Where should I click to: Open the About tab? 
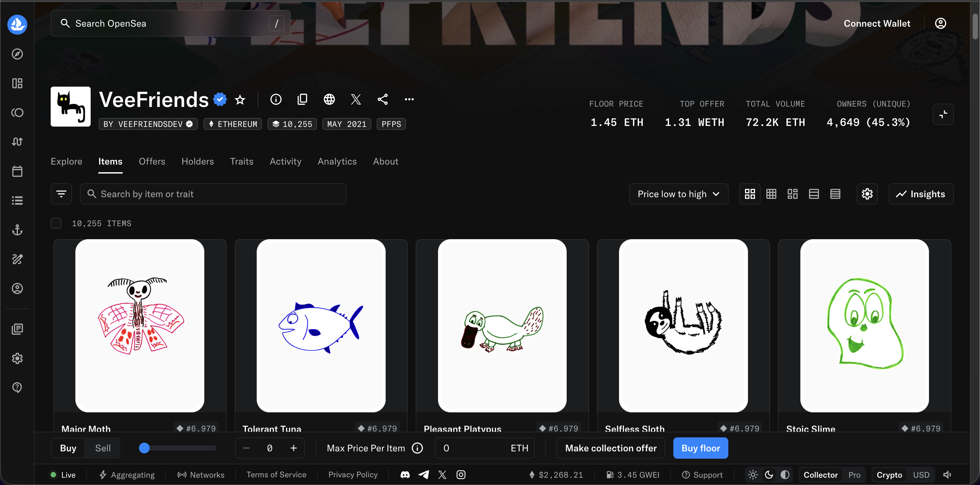tap(385, 161)
